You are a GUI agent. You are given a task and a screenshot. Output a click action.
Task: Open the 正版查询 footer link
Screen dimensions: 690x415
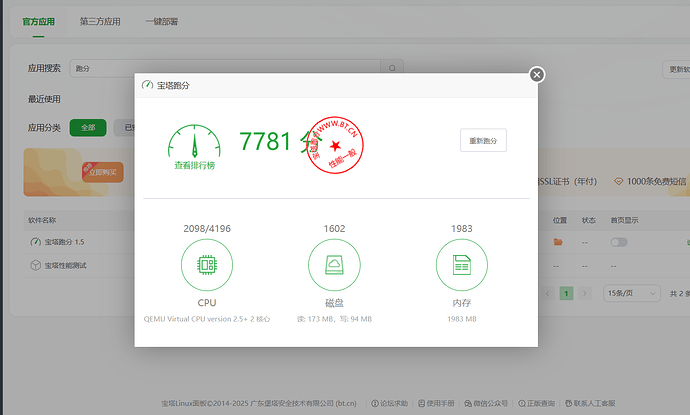pyautogui.click(x=536, y=403)
